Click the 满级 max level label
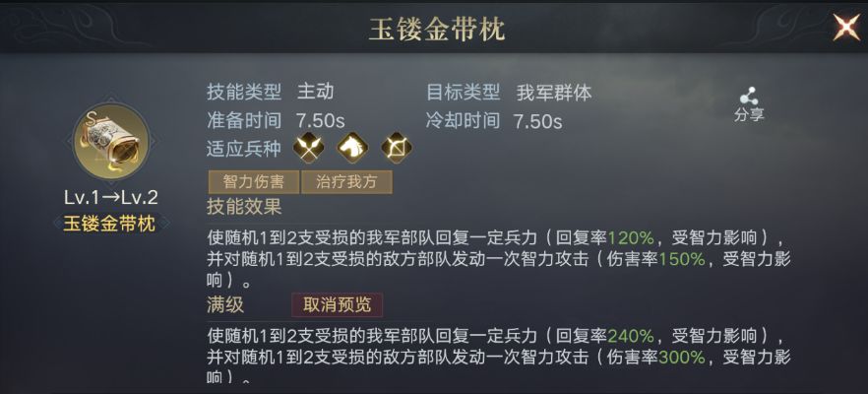This screenshot has width=868, height=394. click(x=225, y=305)
